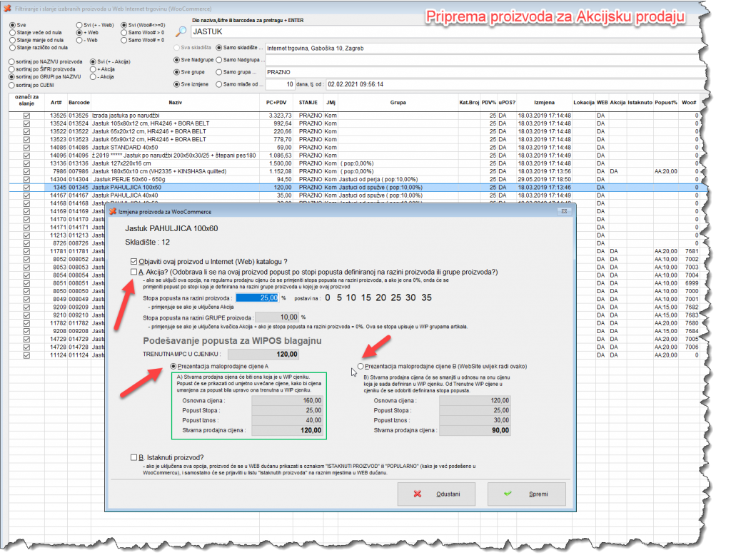Uncheck Objaviti ovaj proizvod u Internet katalogu
Viewport: 731px width, 560px height.
[x=134, y=262]
